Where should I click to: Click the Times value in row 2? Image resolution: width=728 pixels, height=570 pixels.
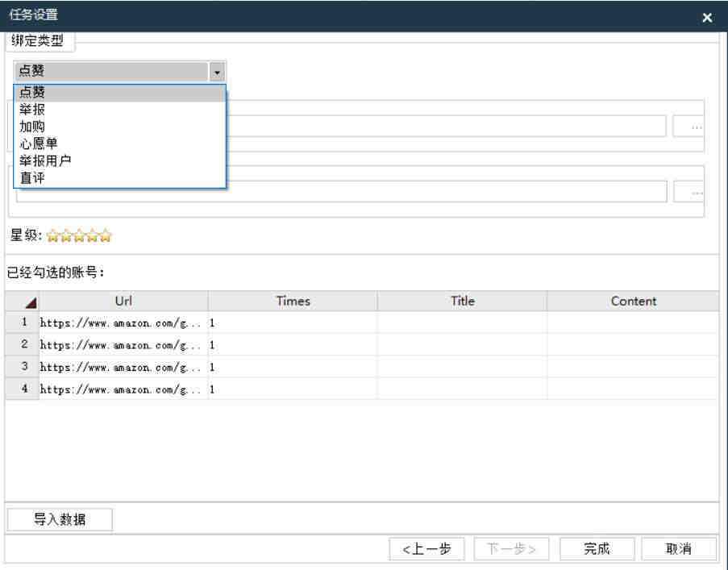tap(293, 345)
